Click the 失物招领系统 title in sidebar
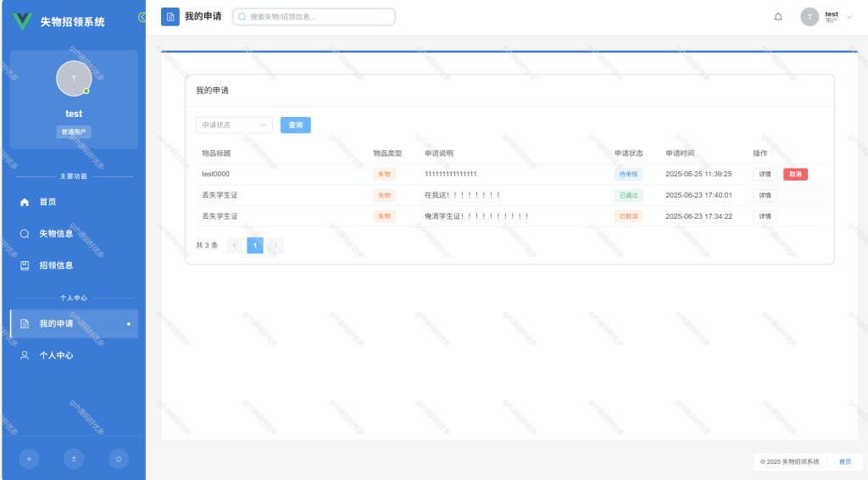868x480 pixels. pyautogui.click(x=73, y=22)
